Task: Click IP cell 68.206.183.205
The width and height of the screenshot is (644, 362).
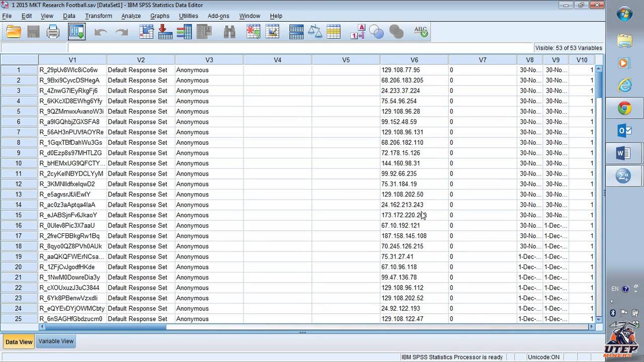Action: point(414,80)
